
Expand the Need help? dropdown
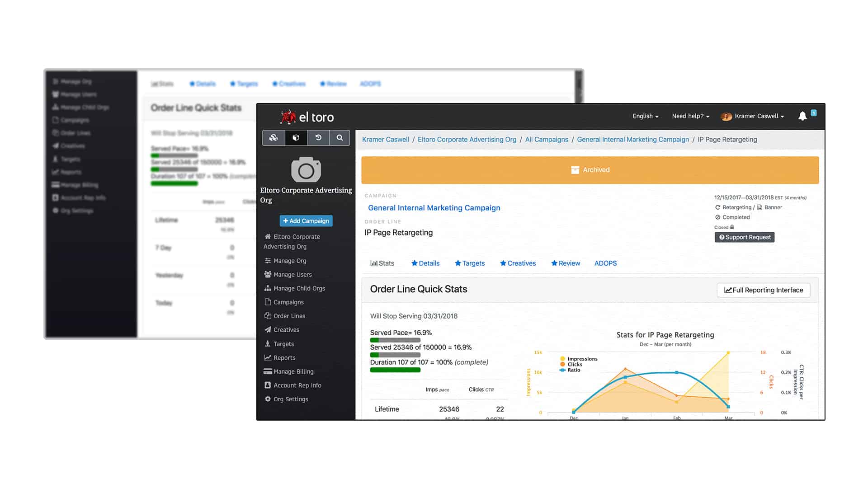click(x=691, y=116)
